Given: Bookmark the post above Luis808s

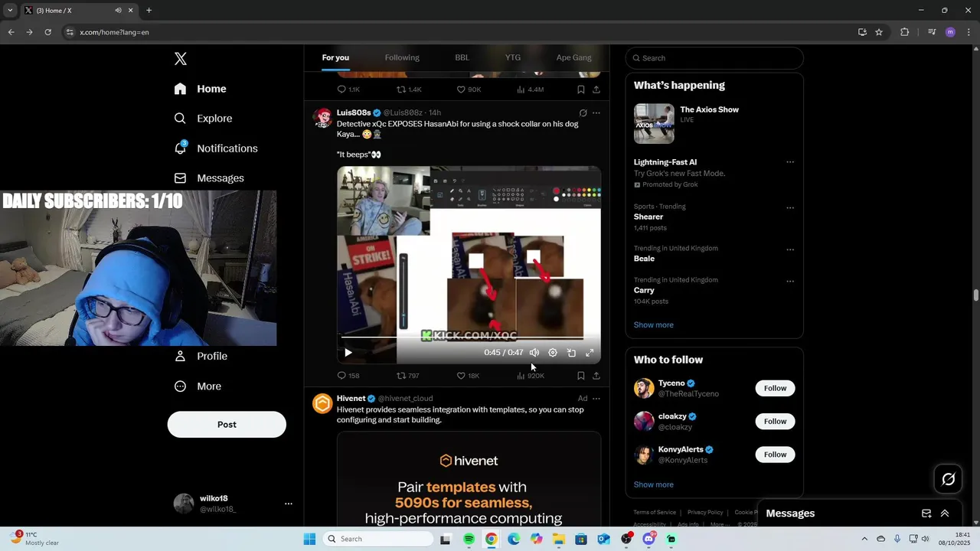Looking at the screenshot, I should point(581,90).
